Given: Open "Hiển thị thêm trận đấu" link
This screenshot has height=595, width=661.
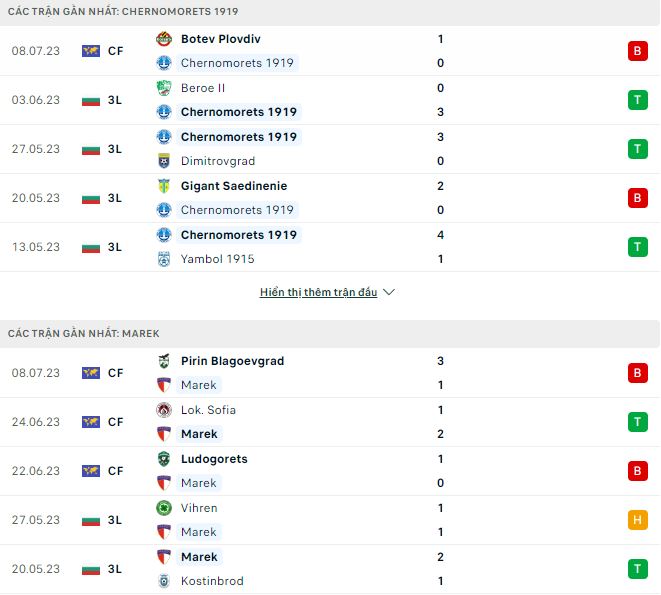Looking at the screenshot, I should pos(318,293).
